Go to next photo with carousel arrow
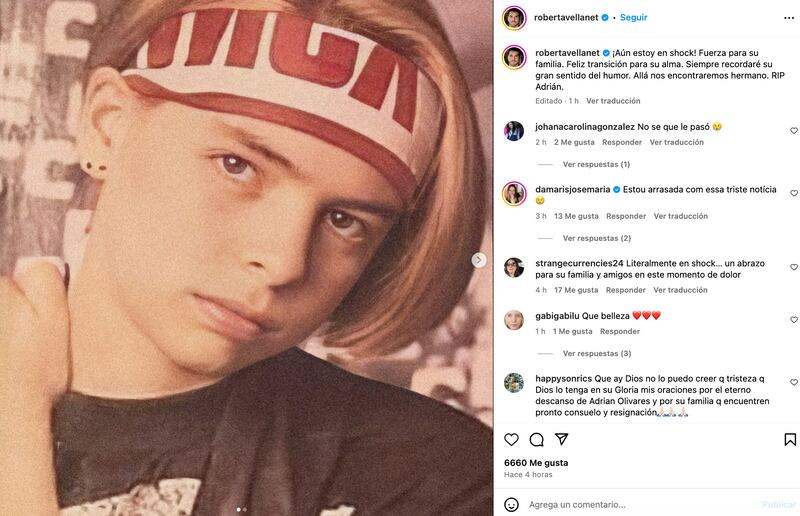800x516 pixels. pos(479,260)
